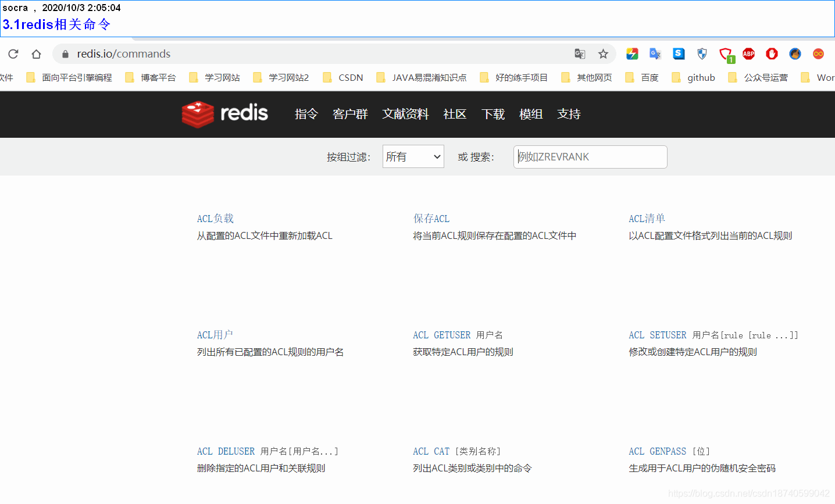The height and width of the screenshot is (504, 835).
Task: Open the 百度 bookmark folder
Action: tap(642, 78)
